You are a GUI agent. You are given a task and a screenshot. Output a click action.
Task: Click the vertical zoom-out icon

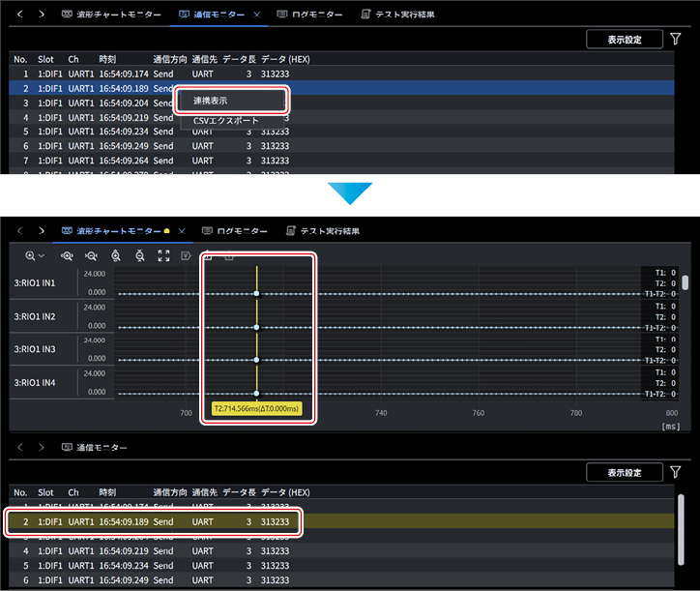(140, 255)
